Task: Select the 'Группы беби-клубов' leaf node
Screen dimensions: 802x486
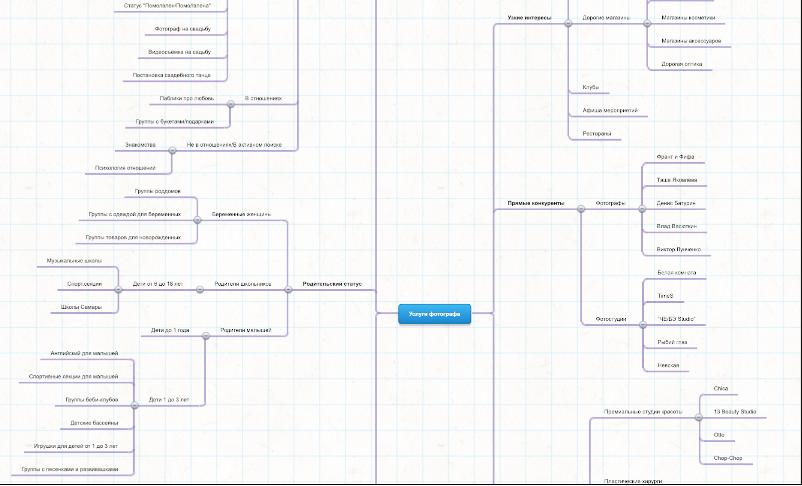Action: [x=92, y=400]
